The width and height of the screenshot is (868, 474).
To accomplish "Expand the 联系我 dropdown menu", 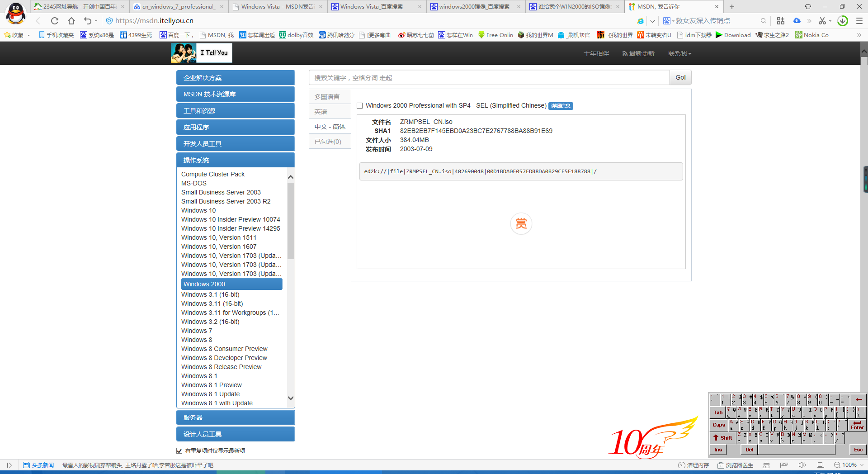I will pyautogui.click(x=679, y=53).
